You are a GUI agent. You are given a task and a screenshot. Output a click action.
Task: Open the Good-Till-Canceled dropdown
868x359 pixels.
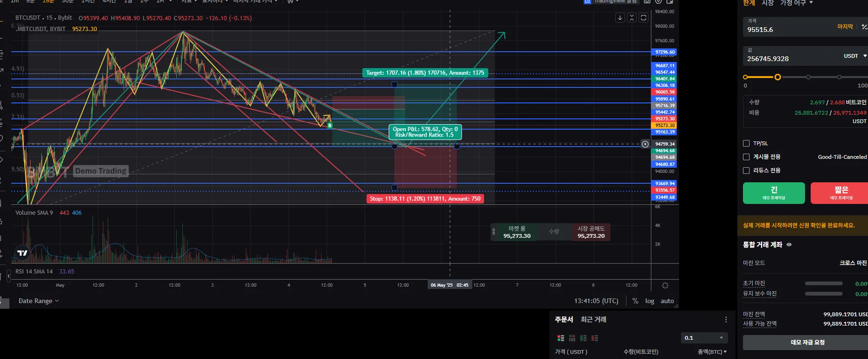tap(843, 157)
